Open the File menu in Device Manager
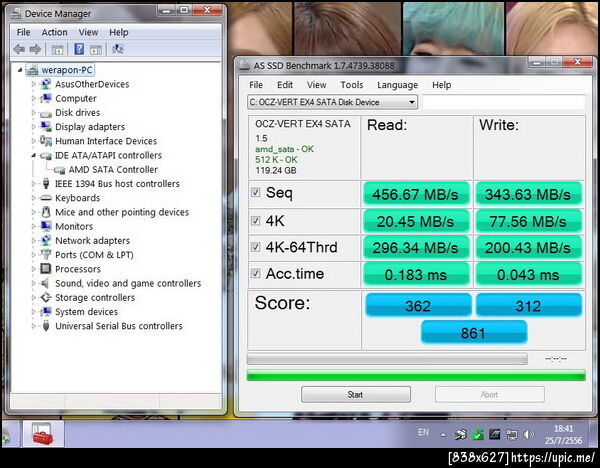The width and height of the screenshot is (600, 468). [23, 33]
